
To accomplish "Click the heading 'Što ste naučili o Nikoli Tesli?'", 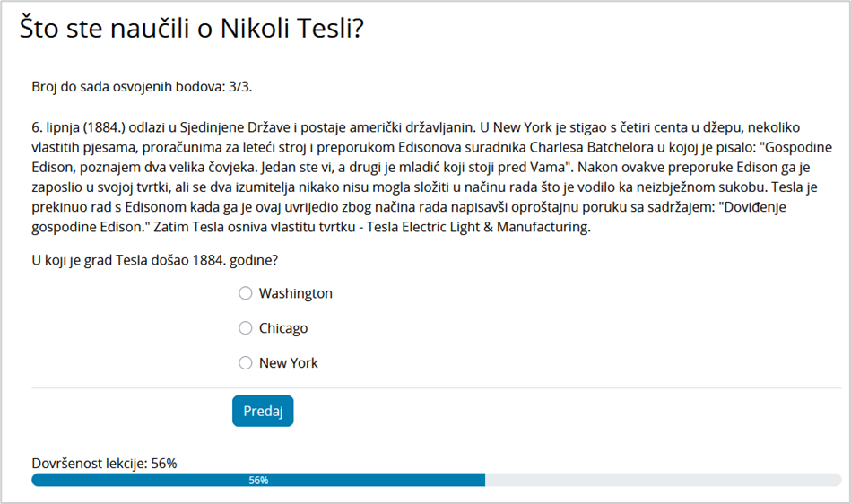I will tap(191, 30).
